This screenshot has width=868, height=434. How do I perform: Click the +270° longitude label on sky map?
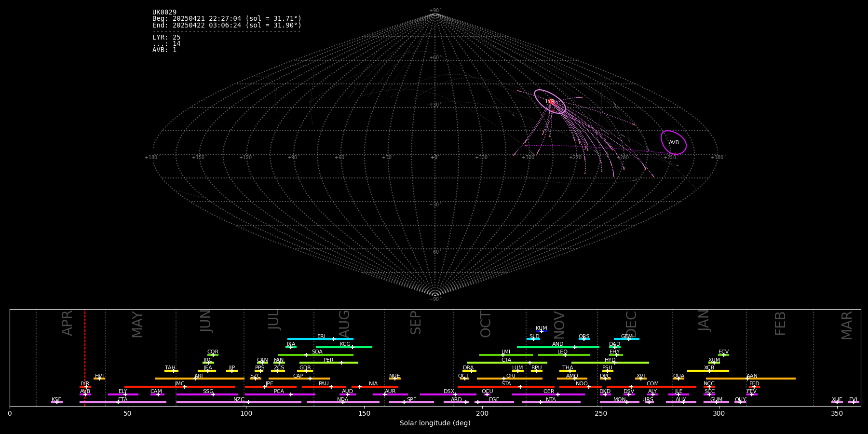coord(575,158)
